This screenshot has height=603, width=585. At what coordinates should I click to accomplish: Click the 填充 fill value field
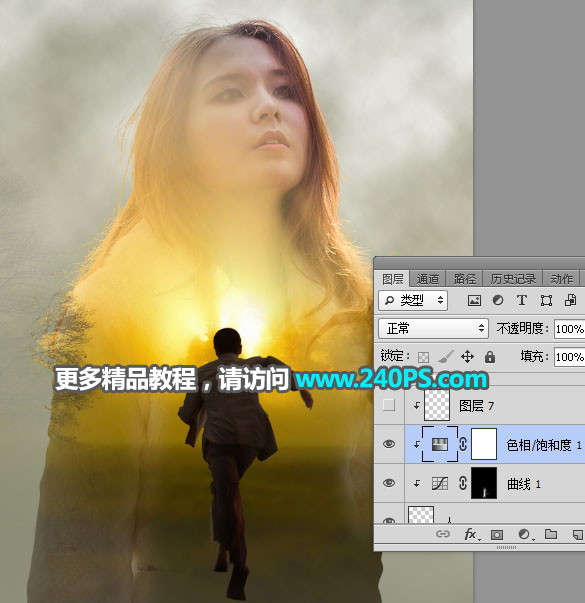(570, 357)
